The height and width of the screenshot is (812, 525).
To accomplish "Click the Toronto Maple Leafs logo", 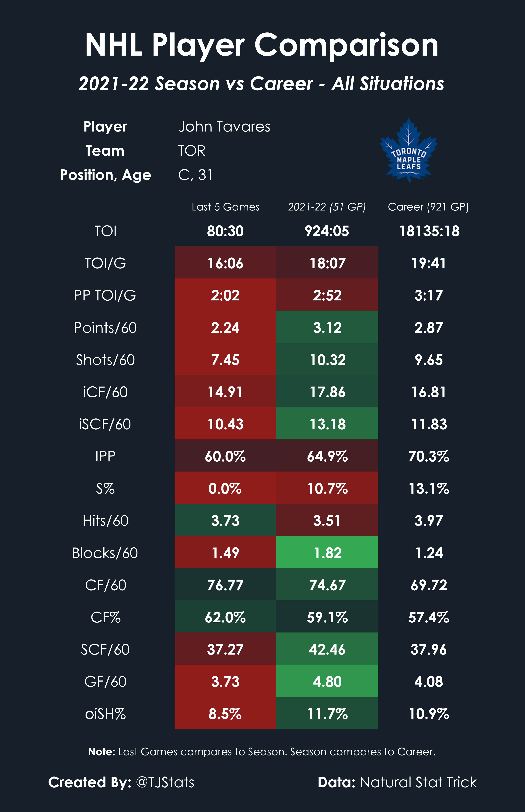I will 409,151.
